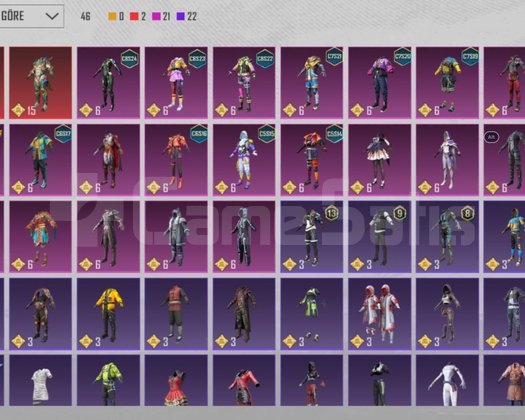
Task: Select the grey hooded long coat outfit
Action: [176, 237]
